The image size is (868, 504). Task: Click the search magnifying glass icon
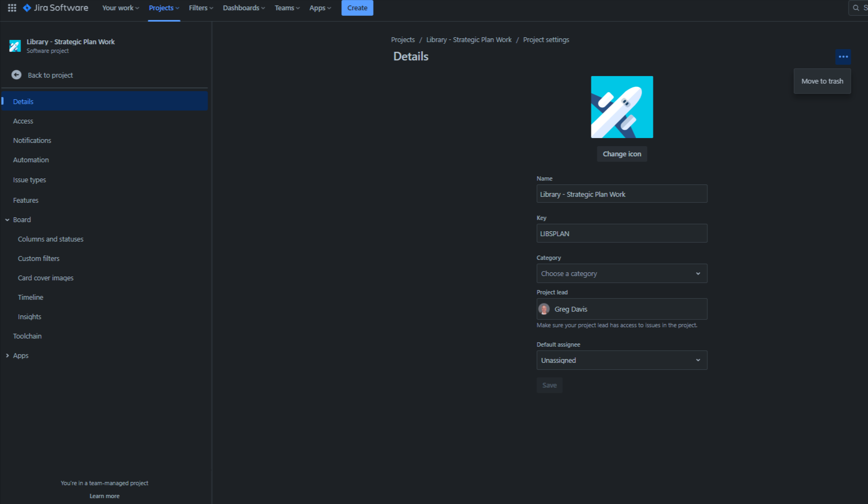[x=855, y=8]
